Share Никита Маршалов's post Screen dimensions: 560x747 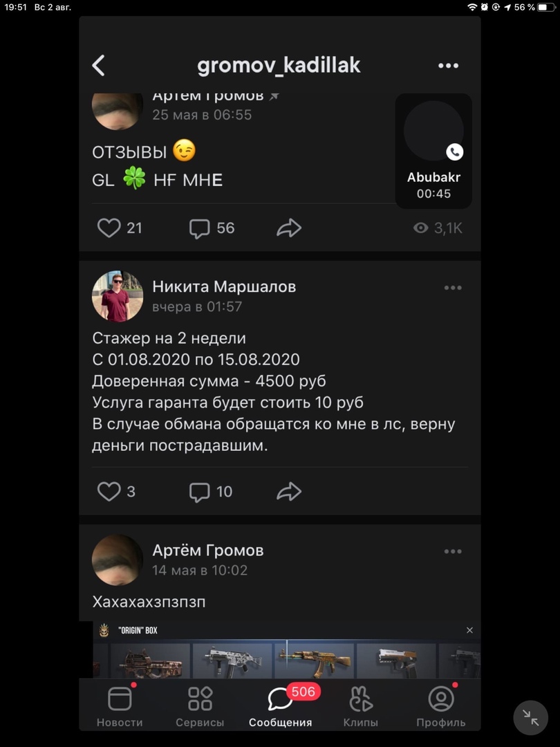(x=289, y=492)
